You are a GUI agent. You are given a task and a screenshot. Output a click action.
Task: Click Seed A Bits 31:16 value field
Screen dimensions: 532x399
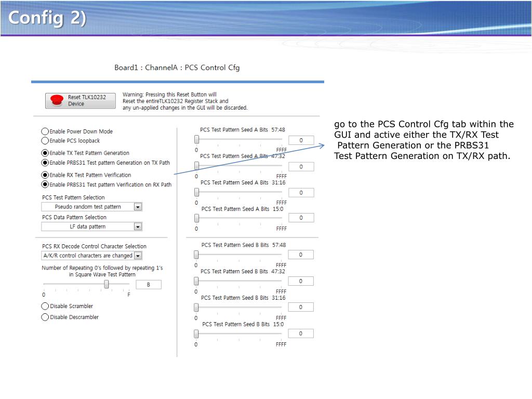click(301, 193)
